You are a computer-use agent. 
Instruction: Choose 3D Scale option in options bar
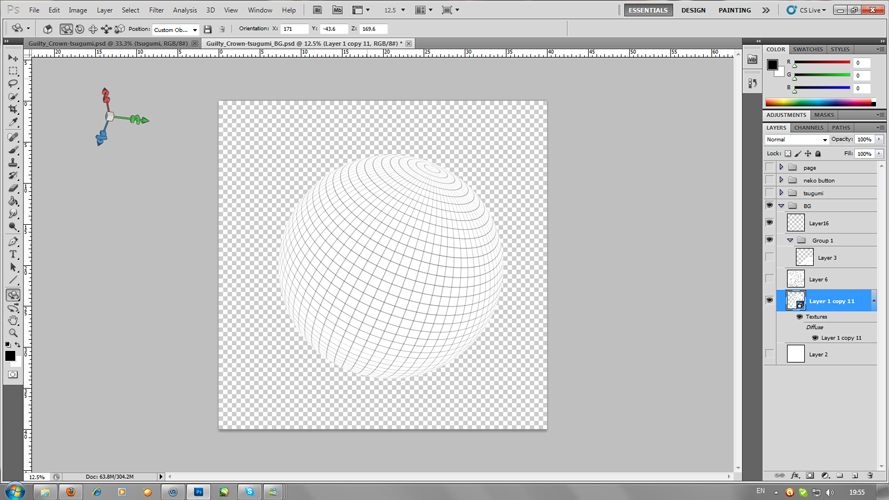pos(119,29)
